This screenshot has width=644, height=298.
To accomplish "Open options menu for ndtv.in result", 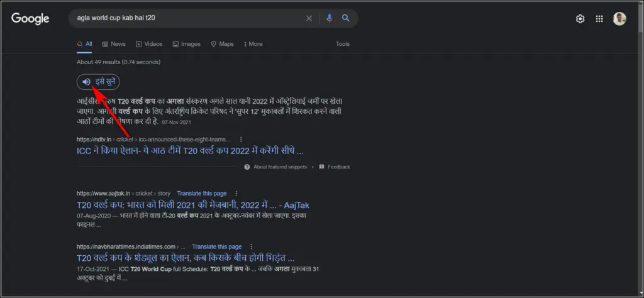I will [241, 139].
